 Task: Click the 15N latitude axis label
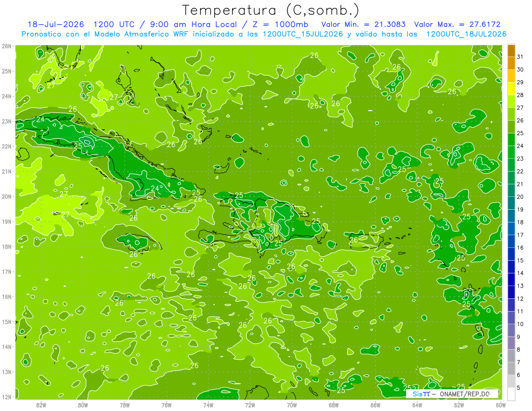click(6, 321)
